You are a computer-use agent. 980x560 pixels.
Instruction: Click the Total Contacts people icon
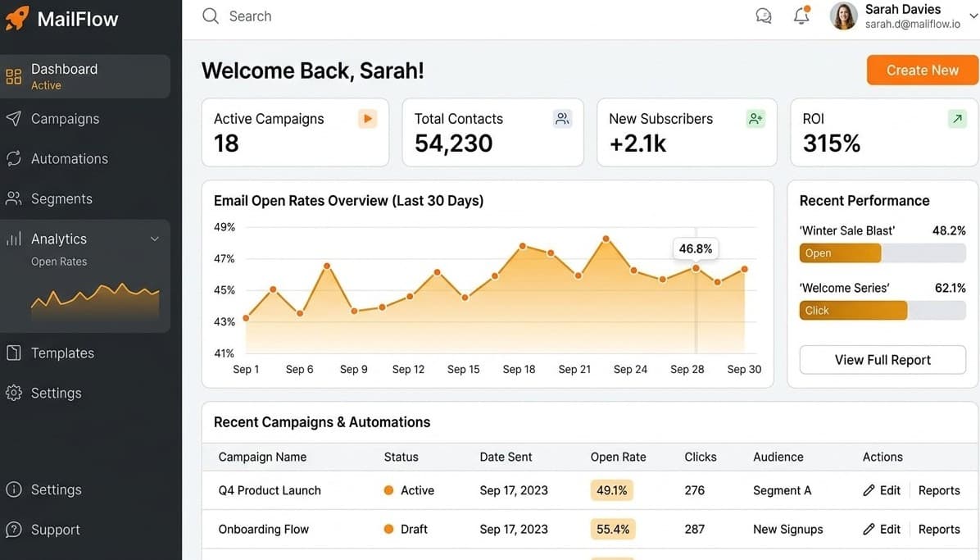(x=562, y=118)
